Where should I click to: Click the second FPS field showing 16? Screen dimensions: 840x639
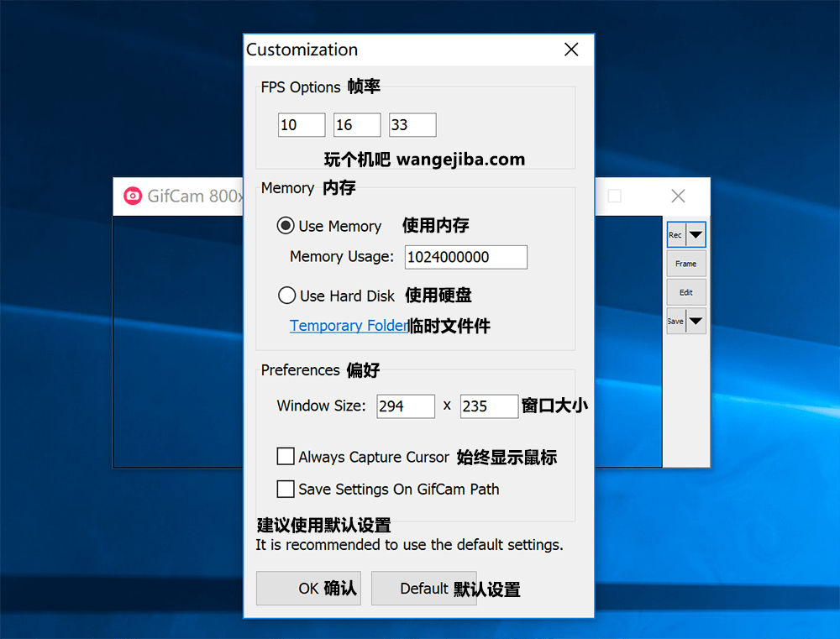(357, 125)
